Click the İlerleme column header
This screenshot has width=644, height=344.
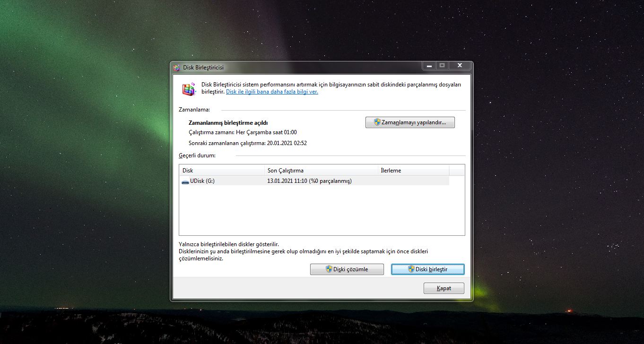(413, 171)
